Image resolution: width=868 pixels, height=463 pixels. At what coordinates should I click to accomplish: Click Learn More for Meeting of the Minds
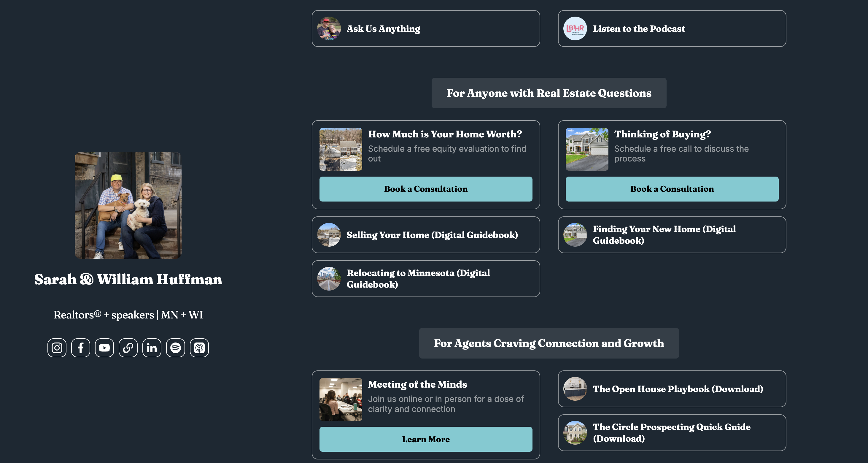coord(426,439)
